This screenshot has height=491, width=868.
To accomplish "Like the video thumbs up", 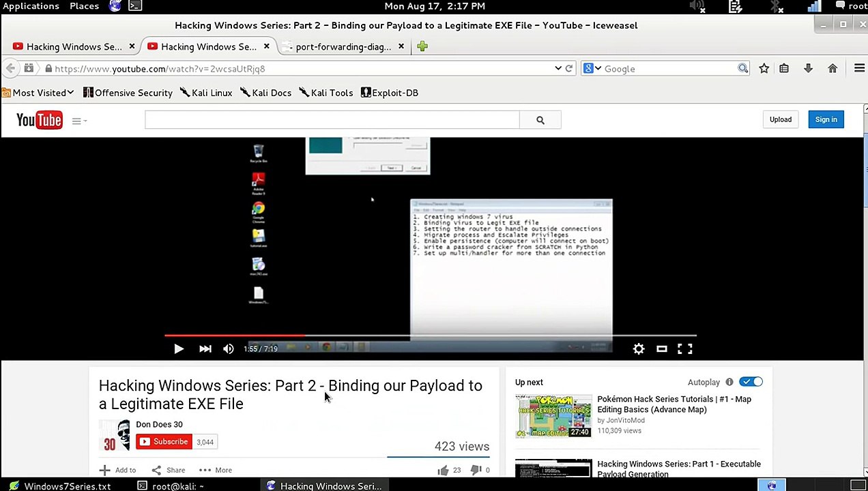I will tap(443, 470).
